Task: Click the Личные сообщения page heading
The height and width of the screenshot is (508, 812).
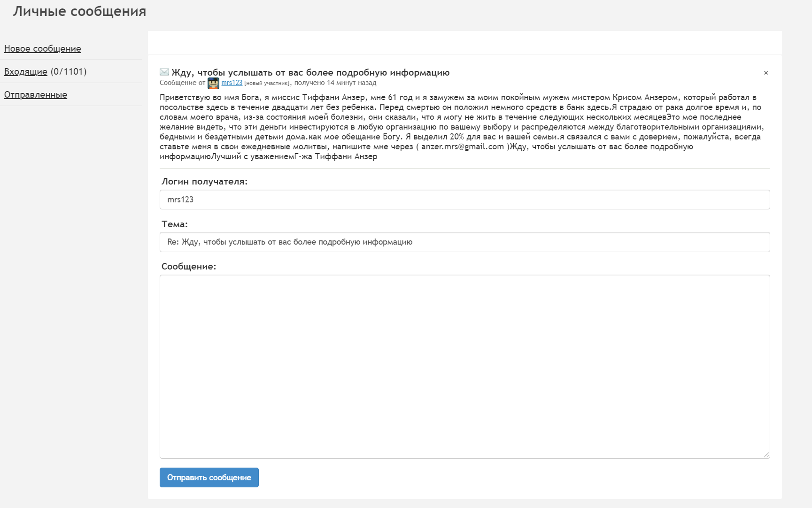Action: point(80,11)
